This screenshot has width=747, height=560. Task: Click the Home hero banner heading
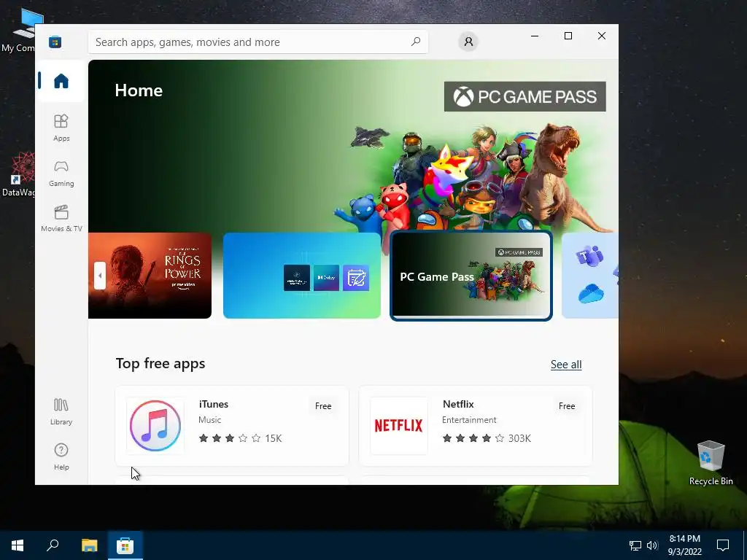pyautogui.click(x=139, y=90)
